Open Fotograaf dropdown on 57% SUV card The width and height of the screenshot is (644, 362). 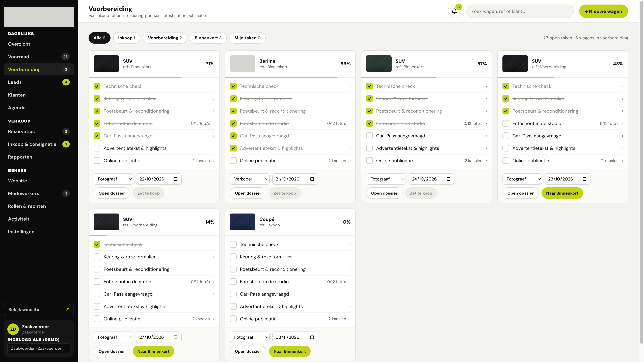pos(386,179)
